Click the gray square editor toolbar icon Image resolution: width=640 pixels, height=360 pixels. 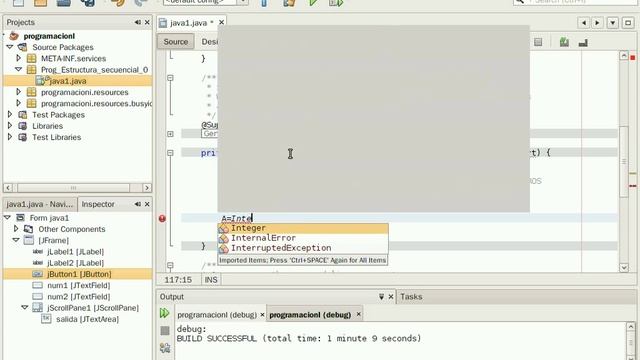pos(538,42)
